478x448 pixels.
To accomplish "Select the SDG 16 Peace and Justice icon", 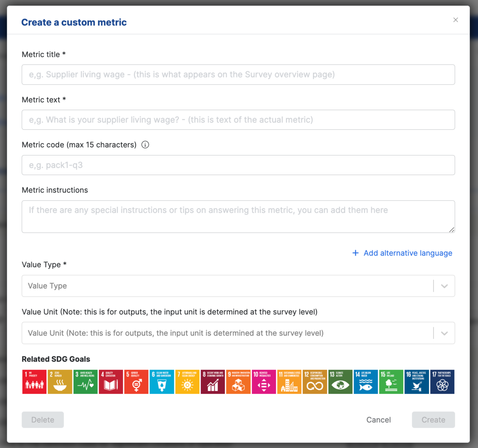I will pyautogui.click(x=417, y=381).
